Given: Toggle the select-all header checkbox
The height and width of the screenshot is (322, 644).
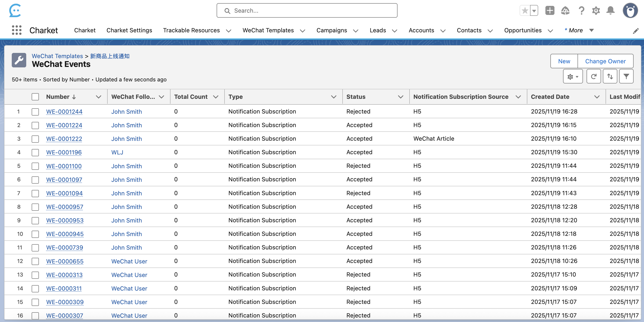Looking at the screenshot, I should coord(35,97).
